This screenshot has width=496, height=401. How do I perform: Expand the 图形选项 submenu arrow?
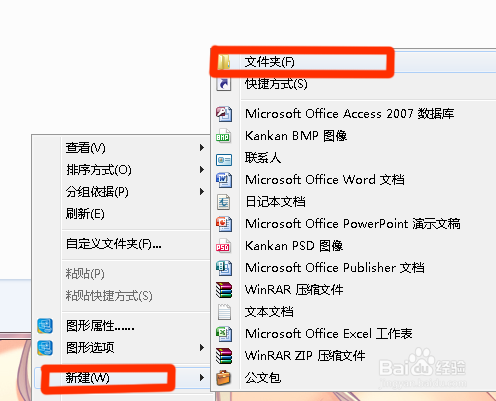tap(201, 348)
